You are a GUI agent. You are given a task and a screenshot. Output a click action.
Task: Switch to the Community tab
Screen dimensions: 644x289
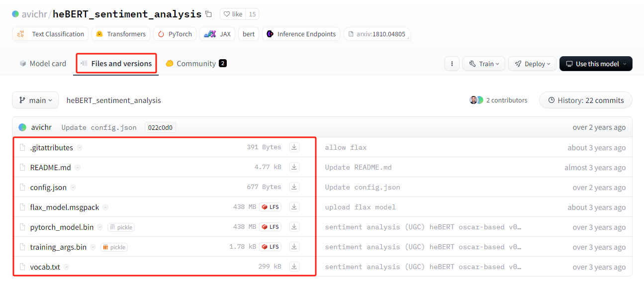[196, 64]
